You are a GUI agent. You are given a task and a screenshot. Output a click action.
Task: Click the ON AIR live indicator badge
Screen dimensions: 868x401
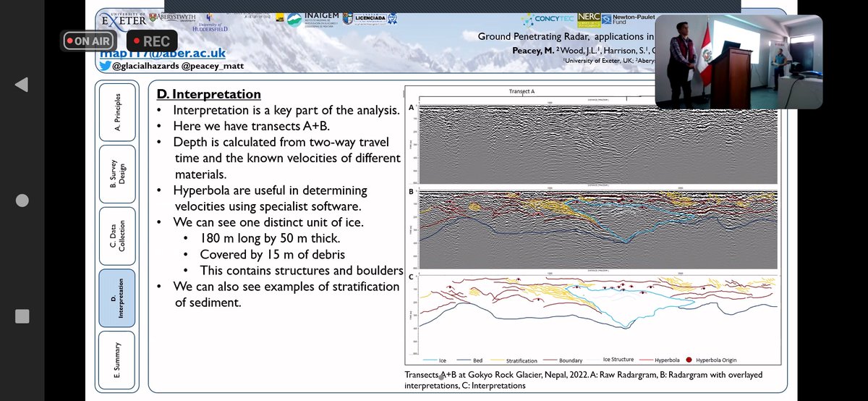coord(88,41)
